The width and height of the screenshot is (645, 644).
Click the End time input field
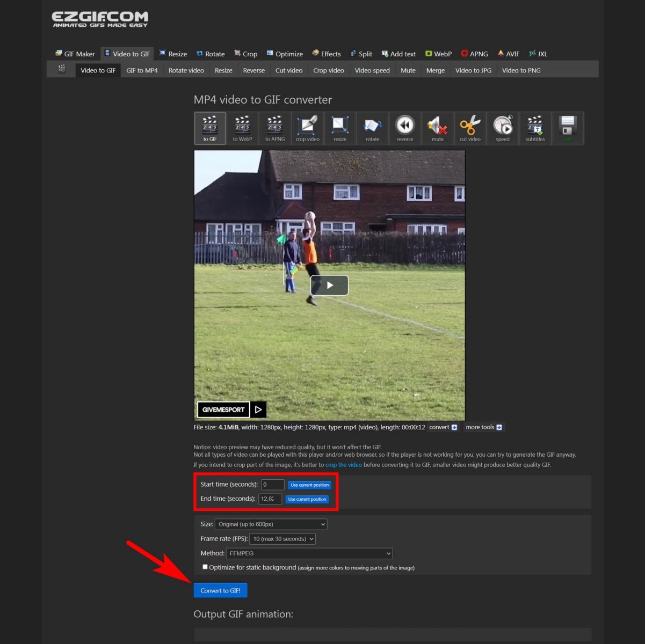pos(270,499)
